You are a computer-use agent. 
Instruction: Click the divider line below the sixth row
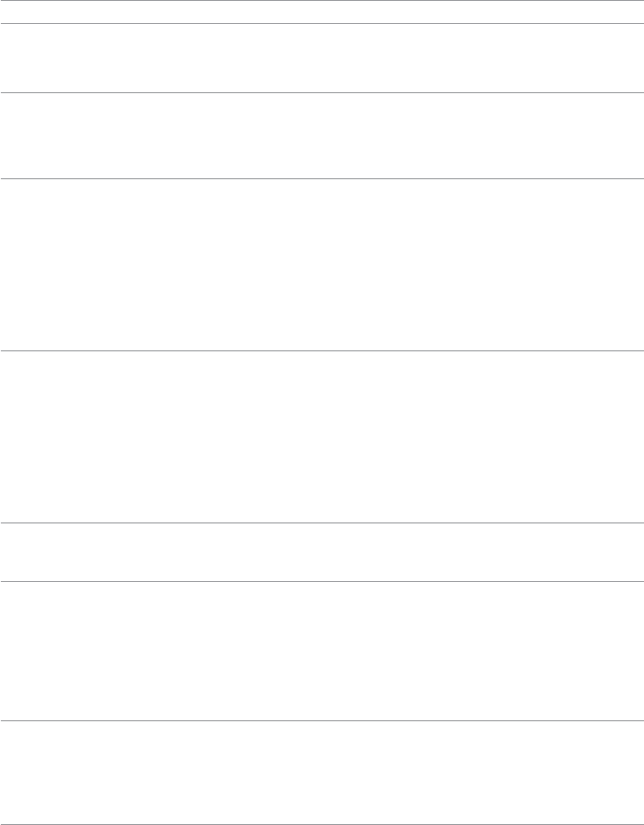322,581
